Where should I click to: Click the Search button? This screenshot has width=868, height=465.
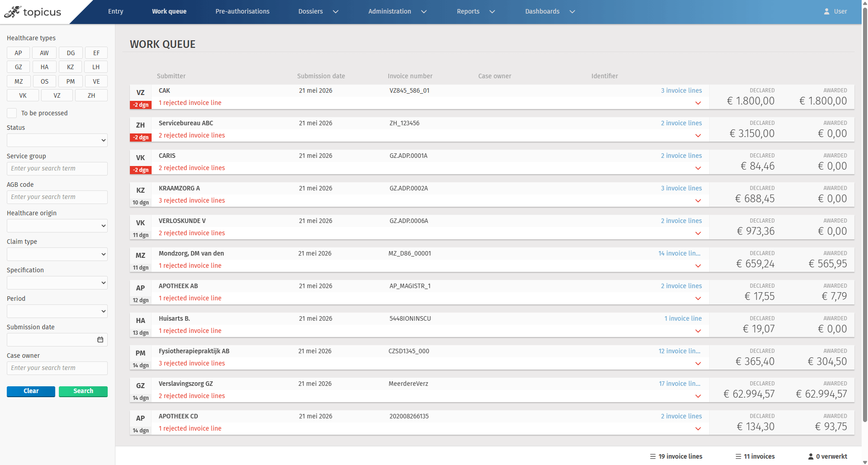coord(83,391)
